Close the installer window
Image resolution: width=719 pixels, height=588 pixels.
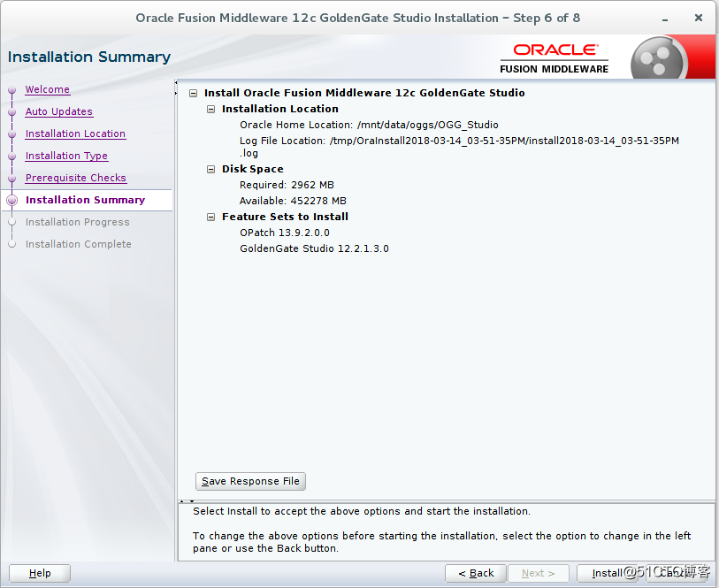tap(699, 18)
